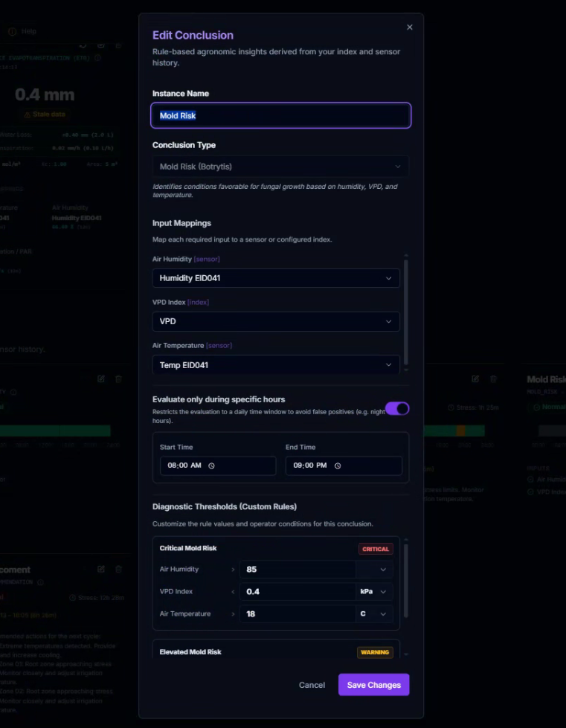The height and width of the screenshot is (728, 566).
Task: Click the Elevated Mold Risk rule header
Action: (190, 652)
